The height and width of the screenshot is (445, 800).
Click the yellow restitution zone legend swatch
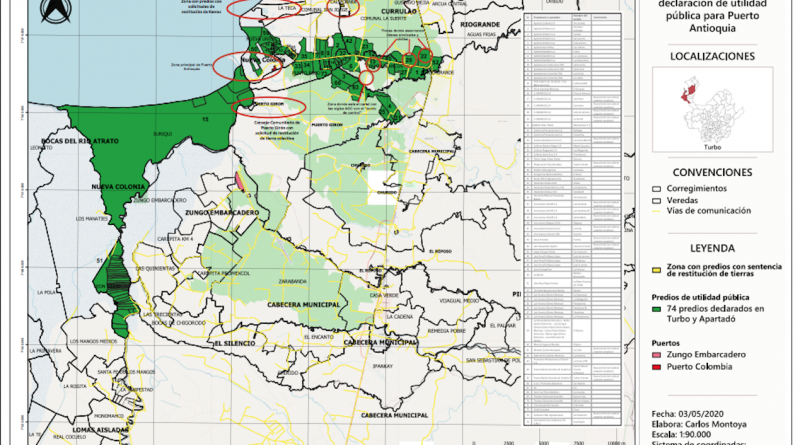(x=656, y=270)
